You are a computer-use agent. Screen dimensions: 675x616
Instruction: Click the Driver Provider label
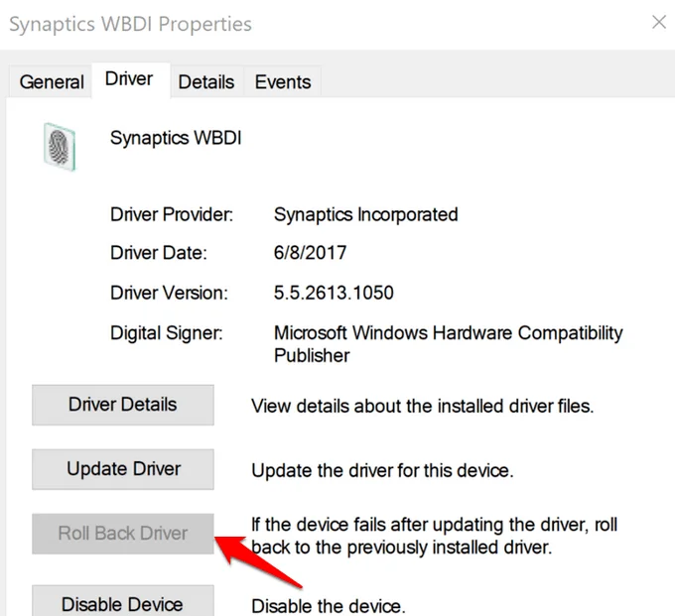pyautogui.click(x=172, y=214)
